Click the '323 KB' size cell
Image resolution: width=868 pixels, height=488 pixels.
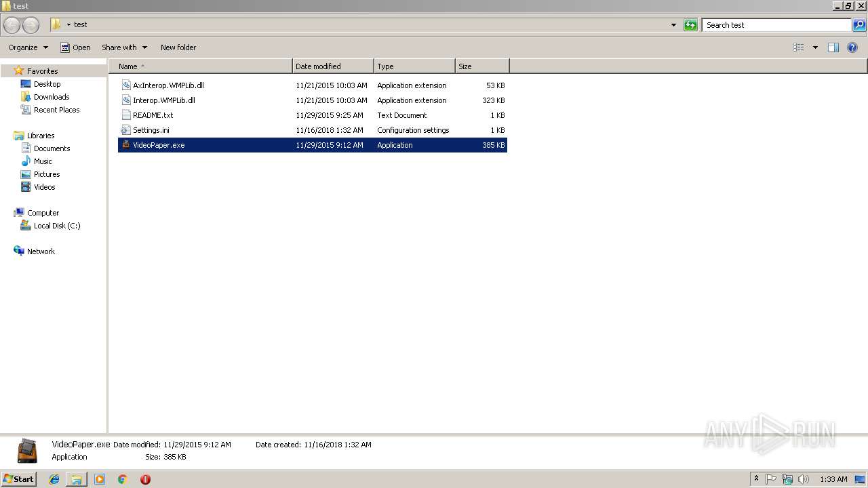tap(493, 100)
